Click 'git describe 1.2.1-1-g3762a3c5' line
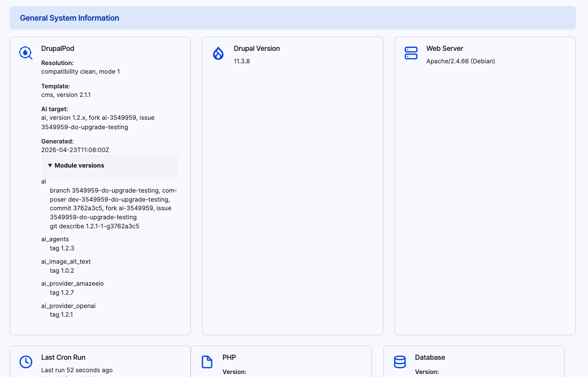The width and height of the screenshot is (588, 377). (94, 226)
